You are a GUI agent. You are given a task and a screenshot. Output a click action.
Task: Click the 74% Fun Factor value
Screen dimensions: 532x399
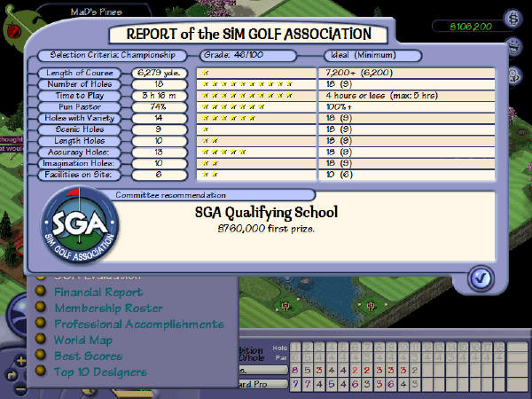tap(159, 107)
